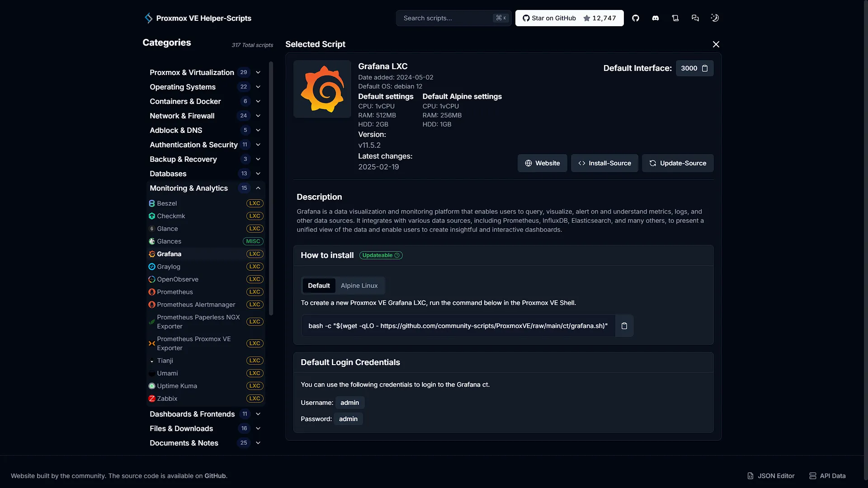Collapse Monitoring & Analytics category
This screenshot has width=868, height=488.
tap(206, 188)
